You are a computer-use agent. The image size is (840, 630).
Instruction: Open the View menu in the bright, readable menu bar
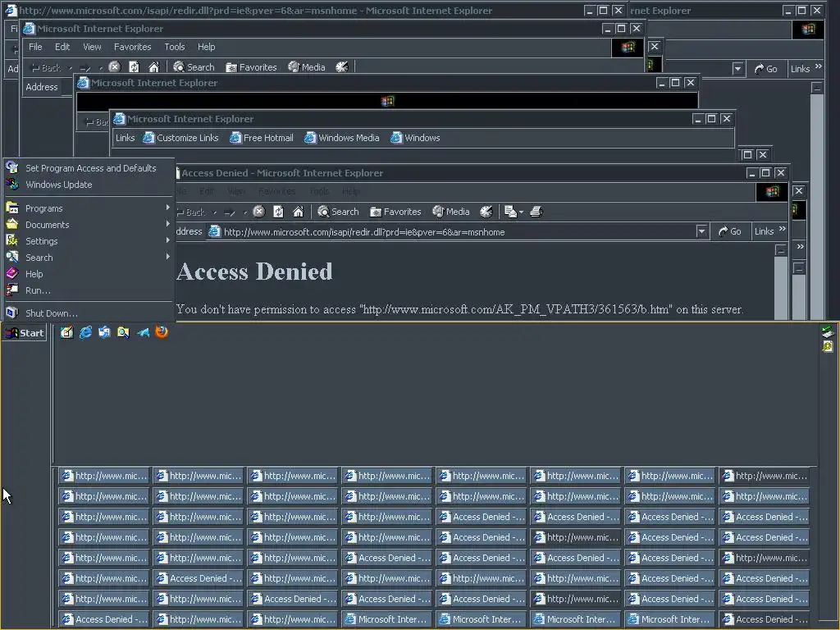(x=92, y=47)
